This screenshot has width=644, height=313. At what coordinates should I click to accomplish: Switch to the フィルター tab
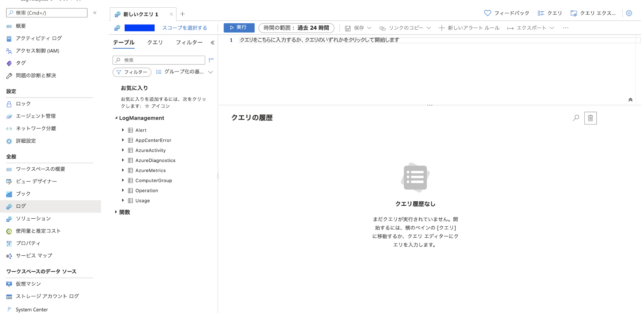pos(189,43)
